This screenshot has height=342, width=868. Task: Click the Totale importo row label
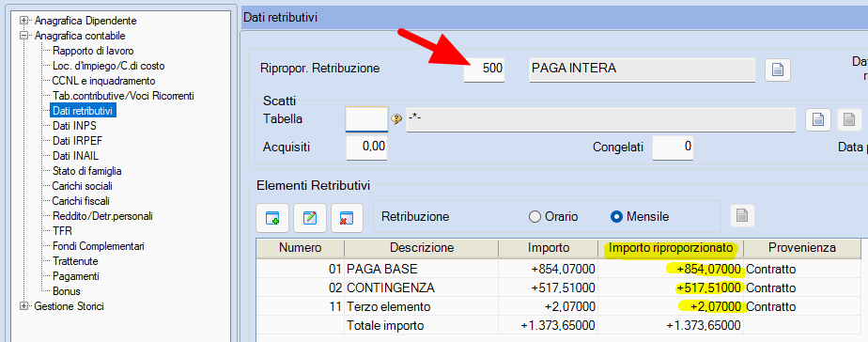(x=385, y=326)
